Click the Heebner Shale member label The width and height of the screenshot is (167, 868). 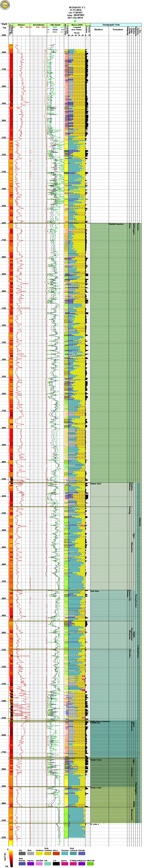[x=96, y=484]
